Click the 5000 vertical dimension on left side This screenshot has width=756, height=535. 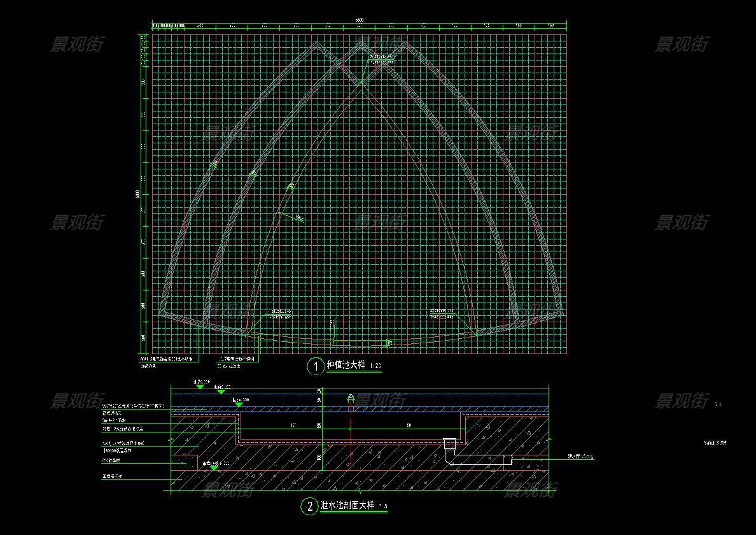[137, 194]
